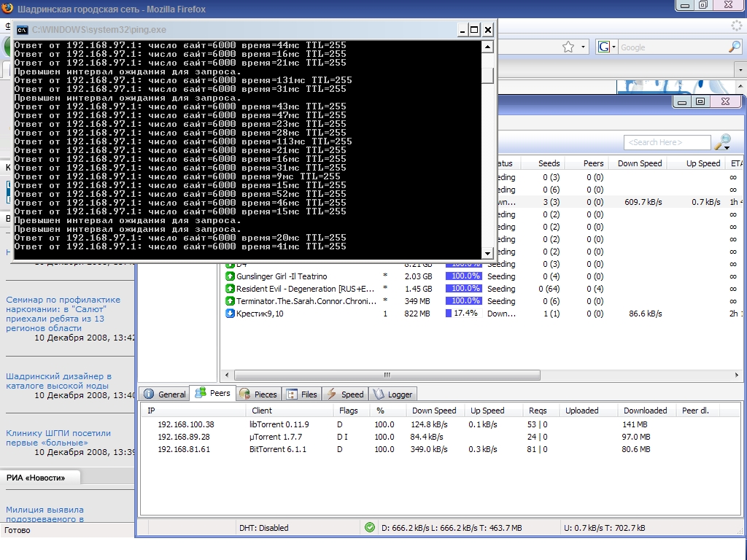Click the downloading icon for Крестик9,10 torrent

(x=230, y=314)
